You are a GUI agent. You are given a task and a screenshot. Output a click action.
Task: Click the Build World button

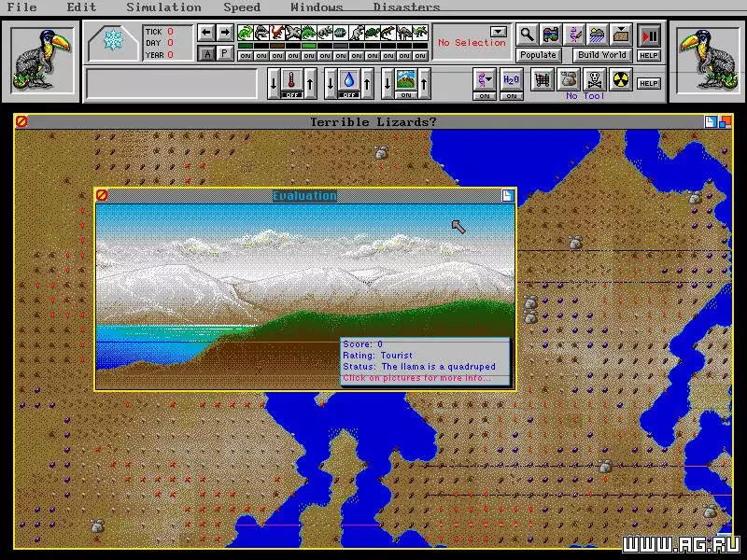click(x=601, y=55)
